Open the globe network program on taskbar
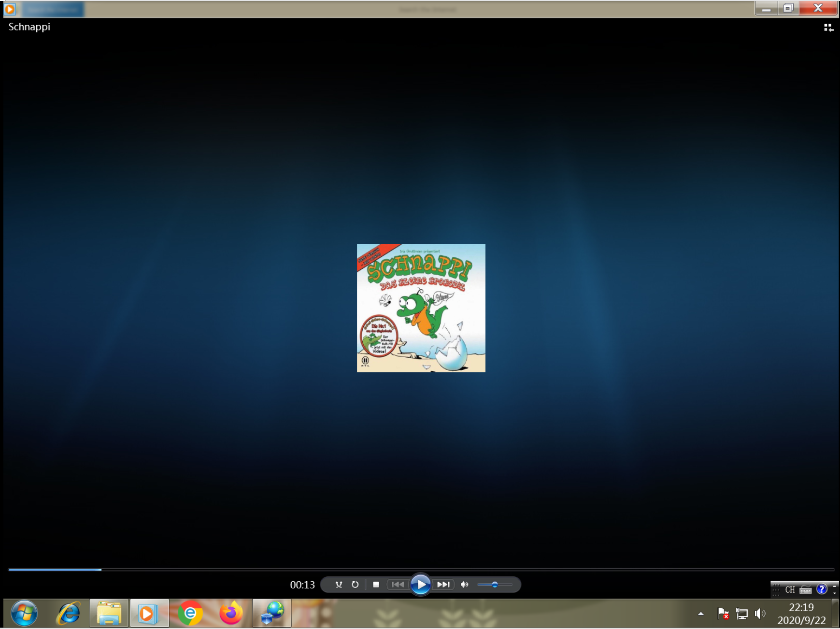Screen dimensions: 840x629 pyautogui.click(x=272, y=614)
